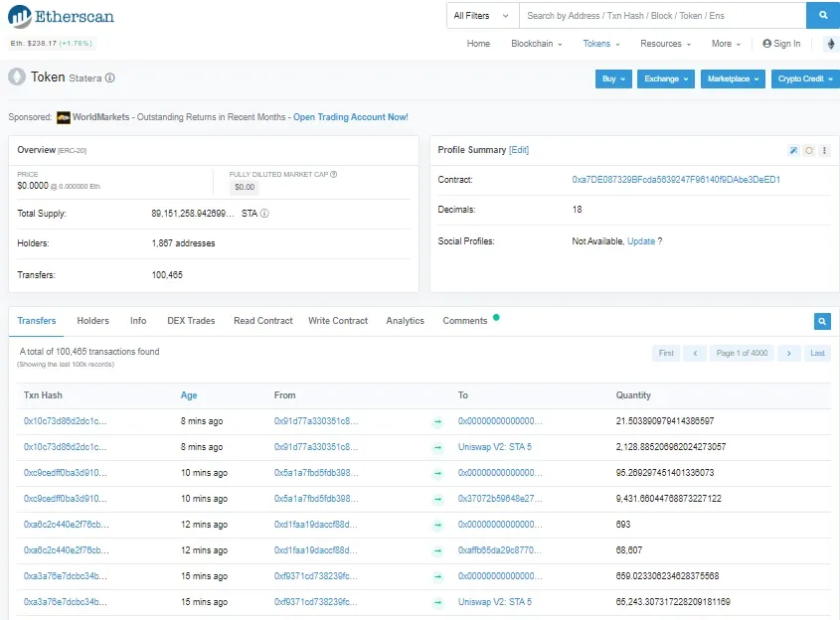Go to the next page with right chevron
The height and width of the screenshot is (620, 840).
788,354
